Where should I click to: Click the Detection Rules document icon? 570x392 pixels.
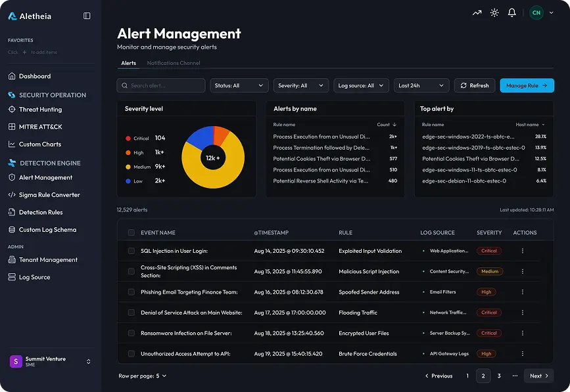pyautogui.click(x=12, y=212)
